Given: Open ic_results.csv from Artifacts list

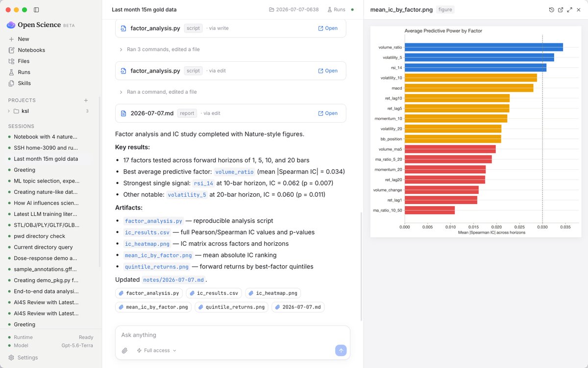Looking at the screenshot, I should coord(147,232).
